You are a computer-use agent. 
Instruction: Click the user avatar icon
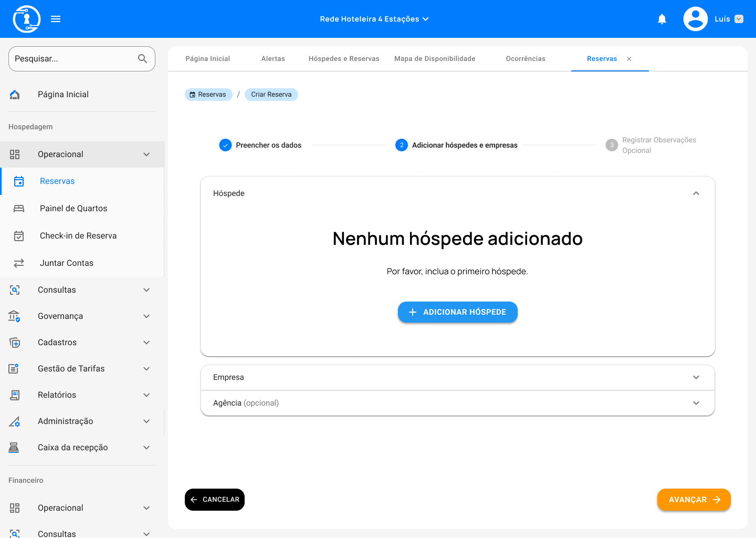point(695,19)
